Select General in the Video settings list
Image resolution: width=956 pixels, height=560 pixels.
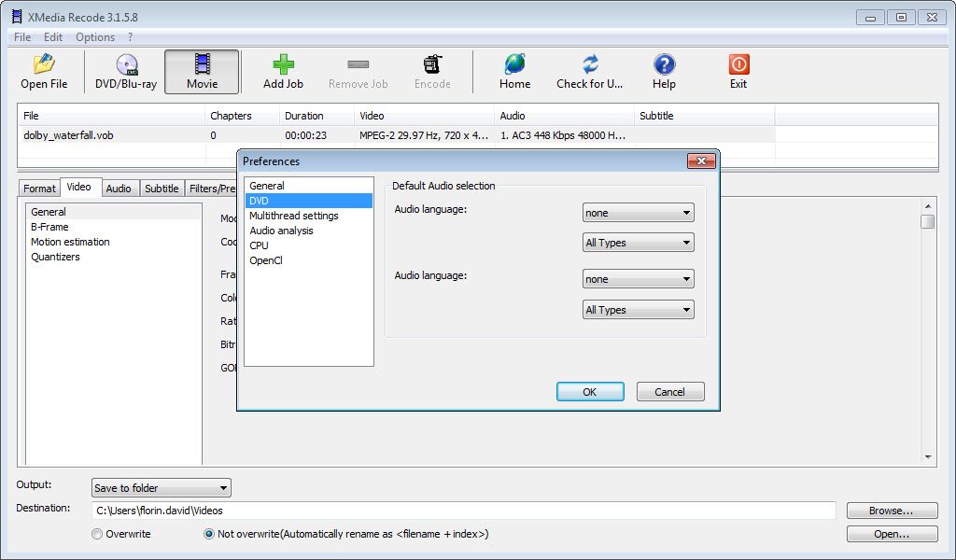click(x=113, y=212)
